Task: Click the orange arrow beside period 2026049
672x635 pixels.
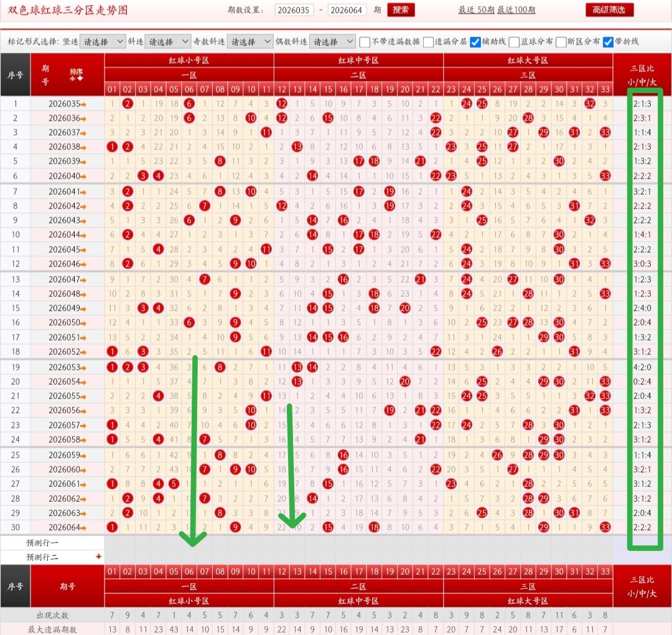Action: pos(83,309)
